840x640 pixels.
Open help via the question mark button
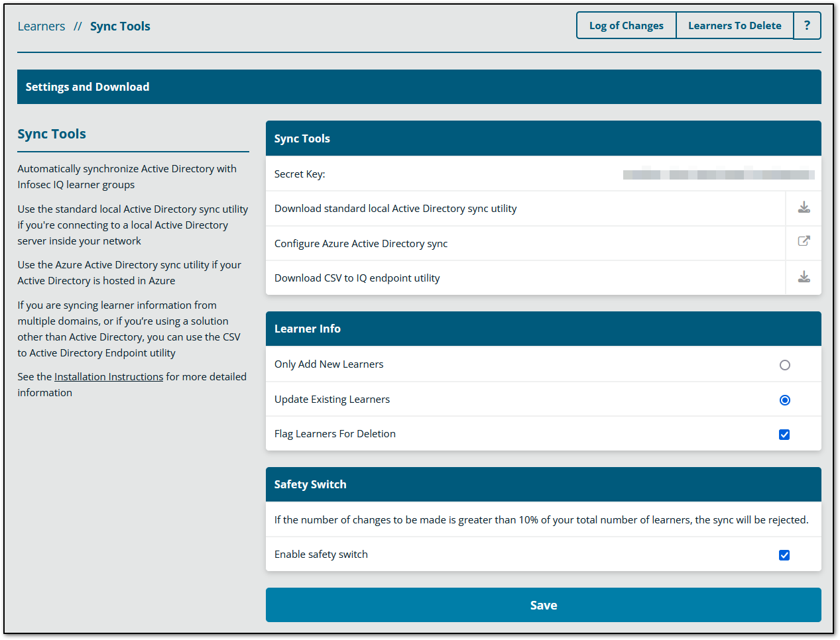pos(807,25)
